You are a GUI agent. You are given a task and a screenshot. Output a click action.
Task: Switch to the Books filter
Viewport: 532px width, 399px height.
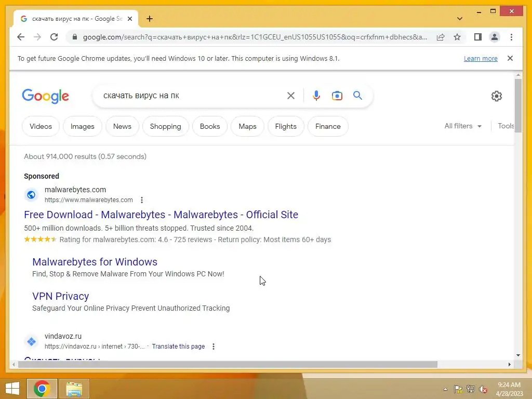210,126
